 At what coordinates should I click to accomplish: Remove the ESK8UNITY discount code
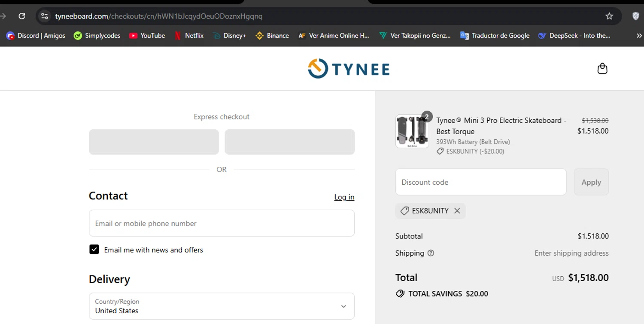[x=457, y=211]
